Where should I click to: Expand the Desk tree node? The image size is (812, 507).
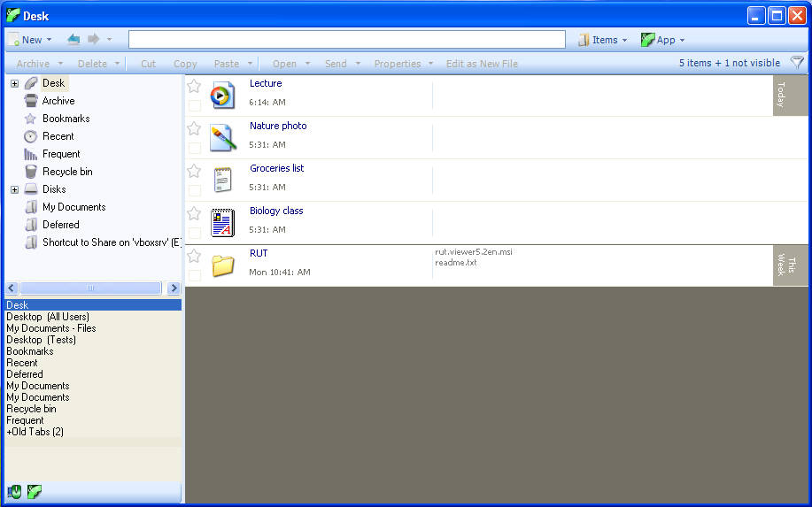14,83
